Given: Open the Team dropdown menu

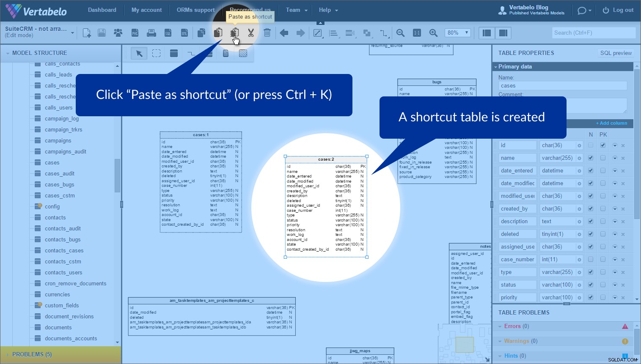Looking at the screenshot, I should 297,10.
